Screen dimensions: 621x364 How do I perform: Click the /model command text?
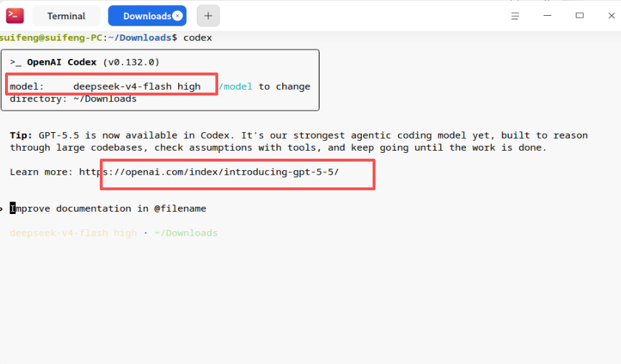[x=235, y=86]
